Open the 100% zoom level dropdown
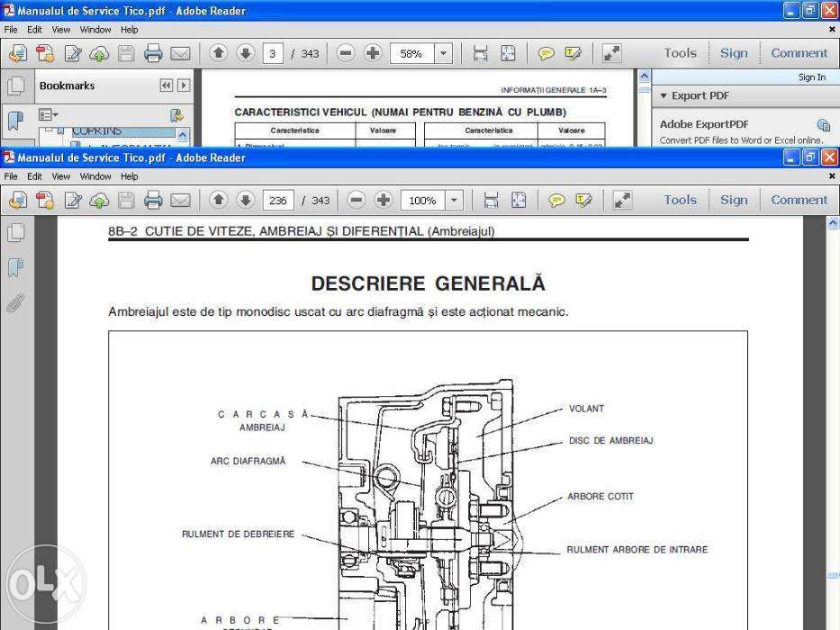Viewport: 840px width, 630px height. (x=454, y=201)
